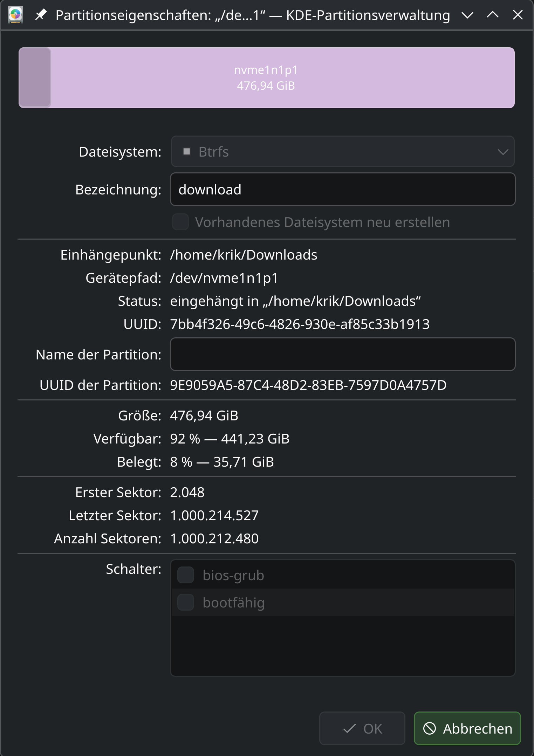The height and width of the screenshot is (756, 534).
Task: Click the partition UUID value 9E9059A5
Action: point(308,385)
